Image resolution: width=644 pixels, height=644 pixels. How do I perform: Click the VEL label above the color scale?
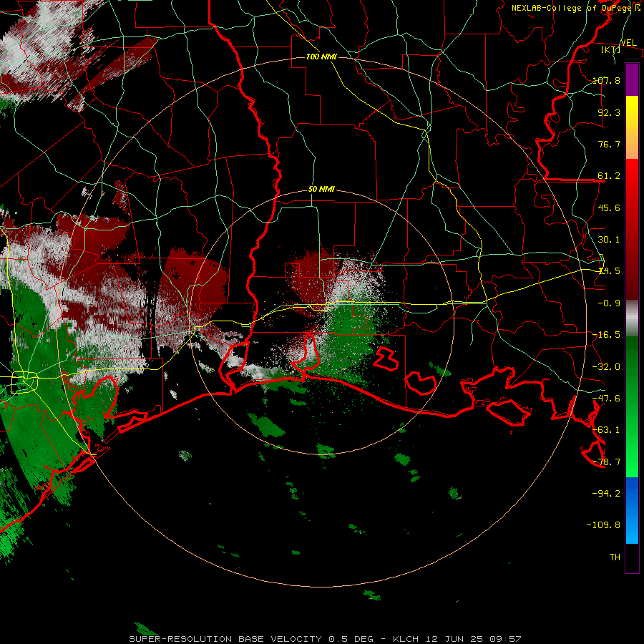pyautogui.click(x=628, y=43)
